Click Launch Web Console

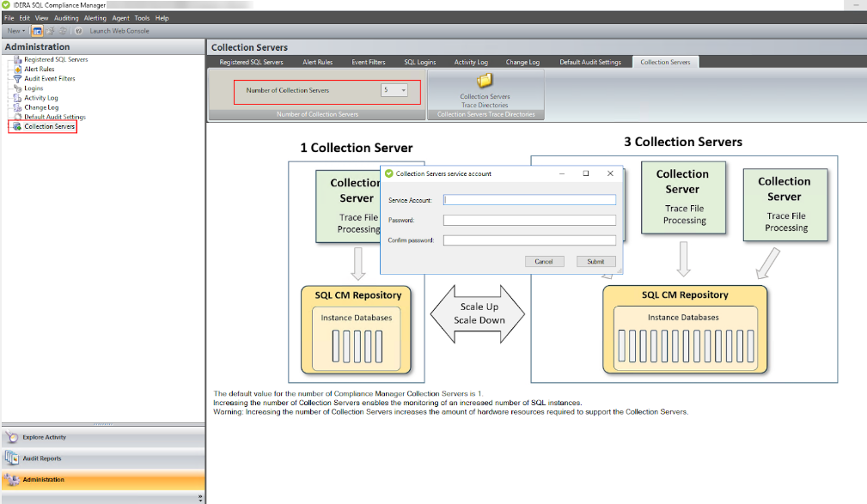pos(119,31)
